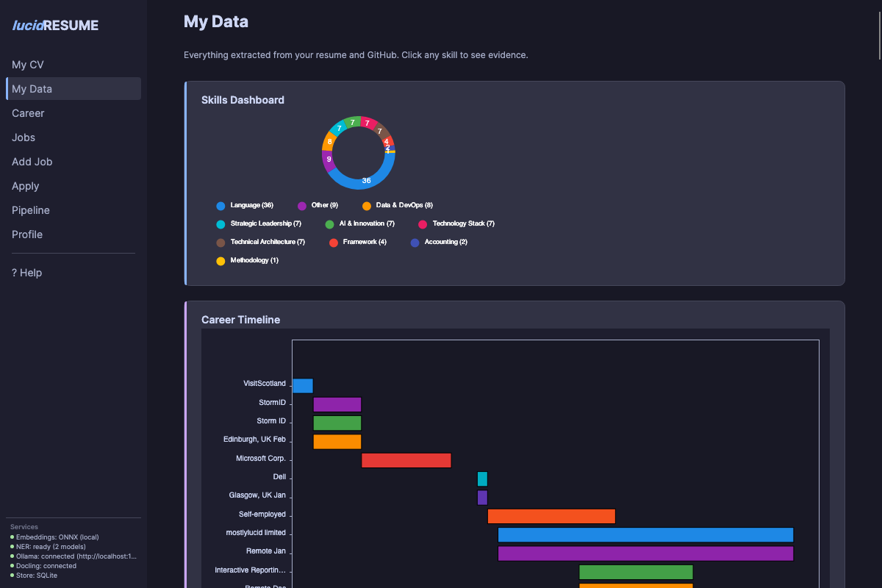882x588 pixels.
Task: Click the Self-employed timeline bar
Action: point(551,516)
